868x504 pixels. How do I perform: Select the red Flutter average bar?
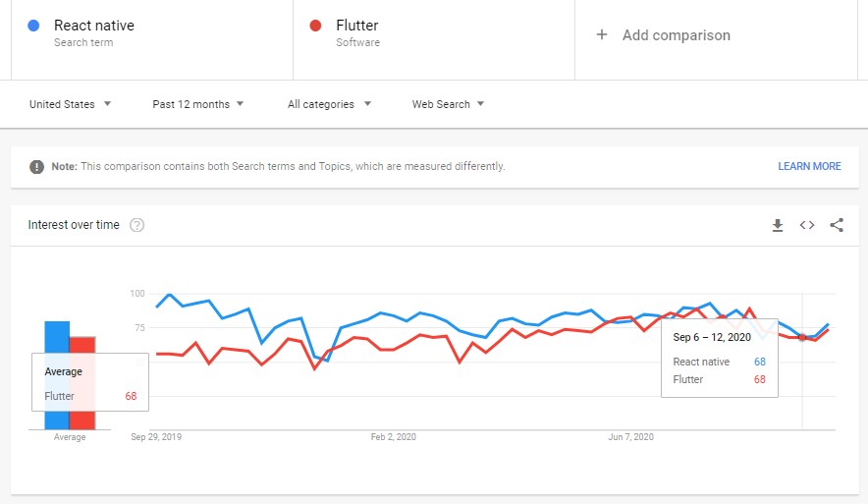pos(82,383)
